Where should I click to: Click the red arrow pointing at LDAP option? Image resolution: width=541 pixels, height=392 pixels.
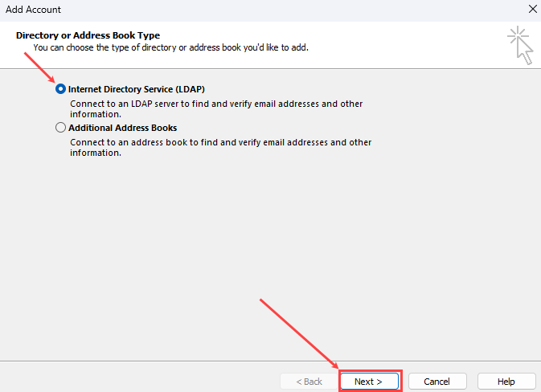pos(39,67)
